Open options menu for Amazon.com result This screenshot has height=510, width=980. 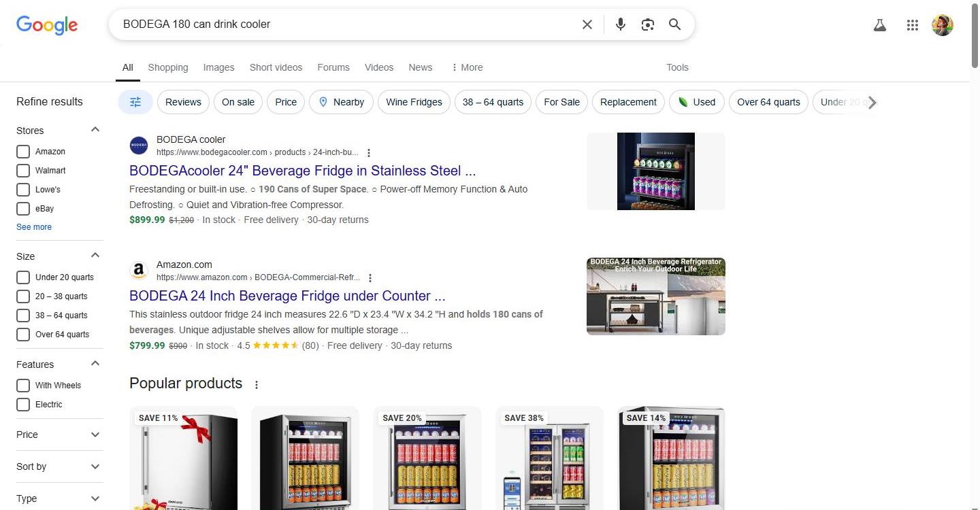pyautogui.click(x=370, y=278)
